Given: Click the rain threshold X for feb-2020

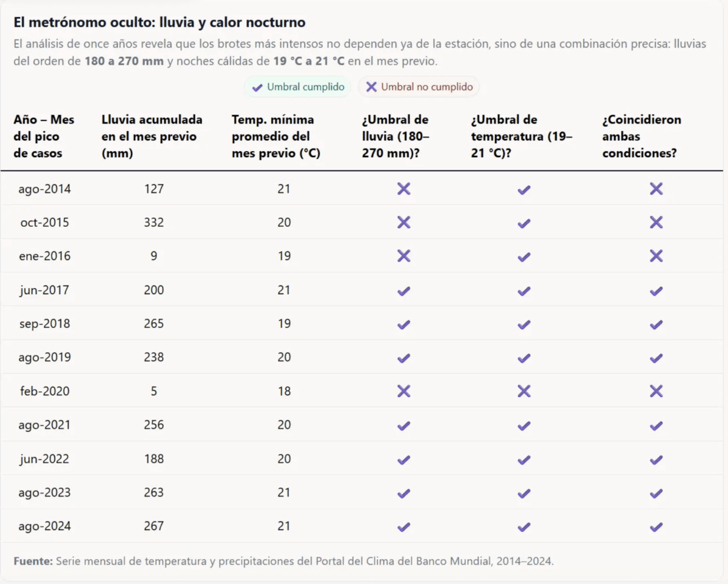Looking at the screenshot, I should click(403, 392).
